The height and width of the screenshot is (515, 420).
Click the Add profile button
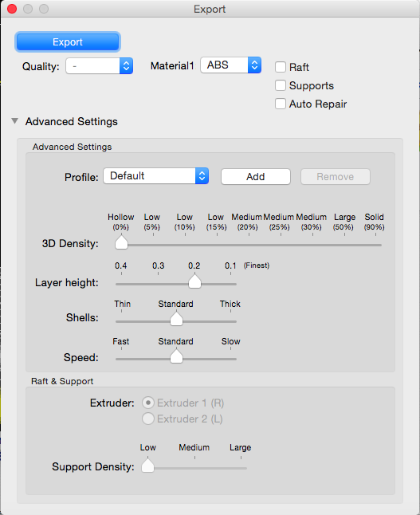tap(256, 177)
